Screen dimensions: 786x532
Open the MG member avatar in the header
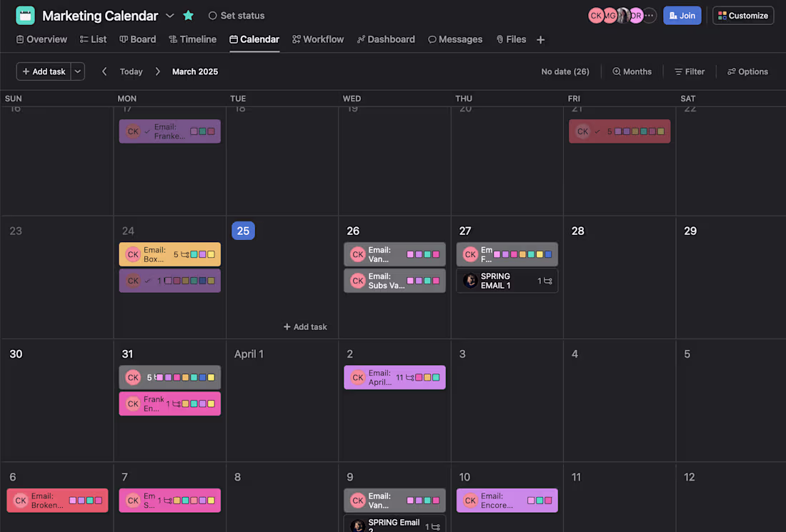[610, 16]
